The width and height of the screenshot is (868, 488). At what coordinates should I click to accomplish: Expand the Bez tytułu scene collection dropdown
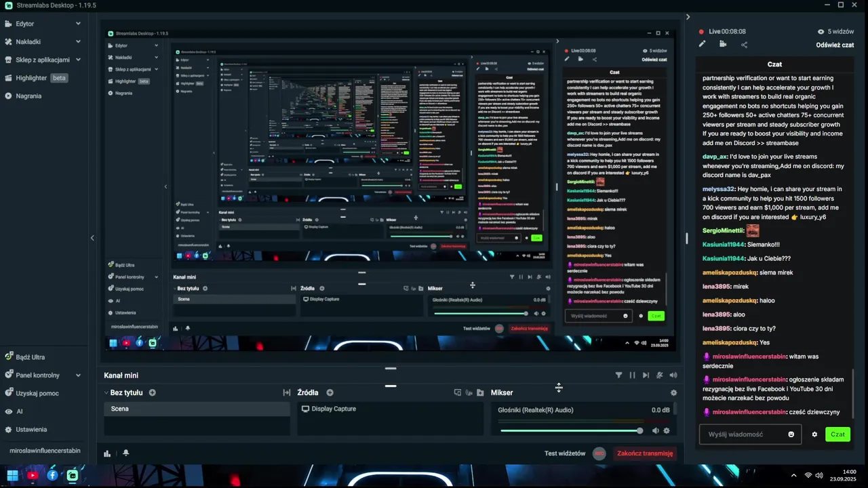pos(106,392)
